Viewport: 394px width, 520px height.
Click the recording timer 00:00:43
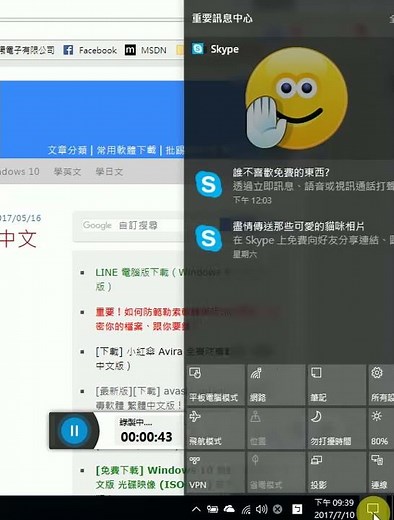click(146, 437)
